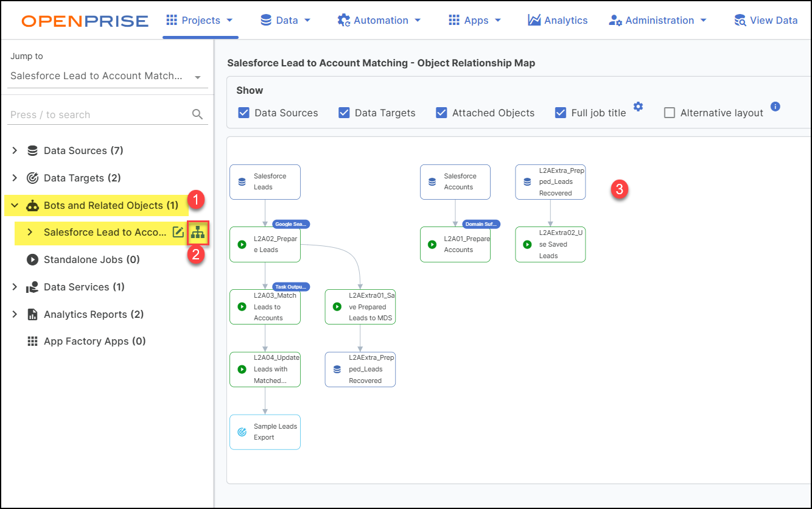Viewport: 812px width, 509px height.
Task: Click the search magnifier icon in sidebar
Action: pyautogui.click(x=197, y=114)
